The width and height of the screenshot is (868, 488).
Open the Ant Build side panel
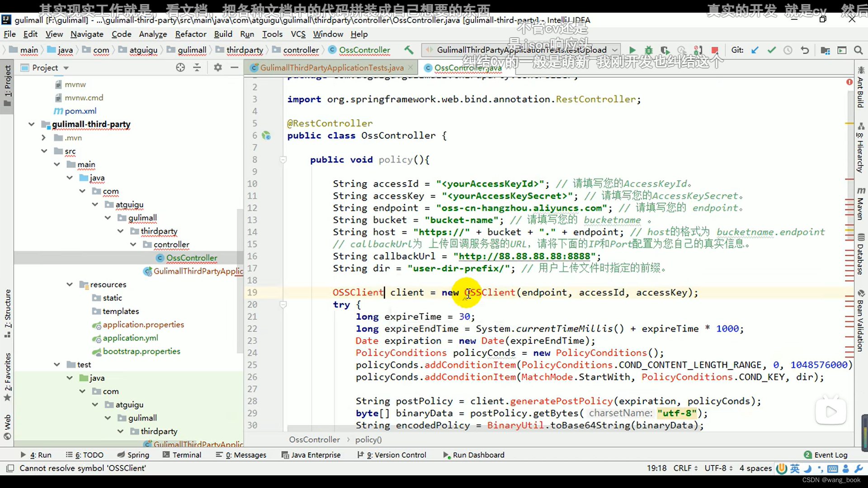(861, 87)
